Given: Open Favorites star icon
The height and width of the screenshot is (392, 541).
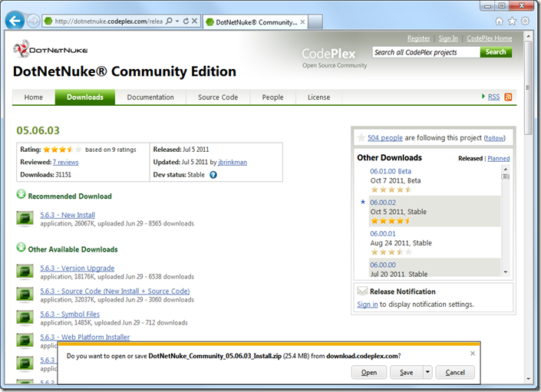Looking at the screenshot, I should pyautogui.click(x=512, y=21).
